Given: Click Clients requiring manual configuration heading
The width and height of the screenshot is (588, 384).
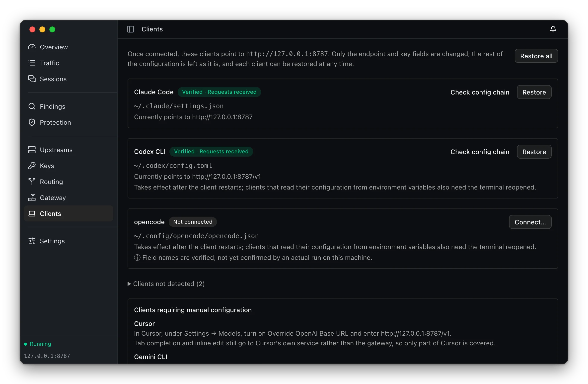Looking at the screenshot, I should 193,310.
